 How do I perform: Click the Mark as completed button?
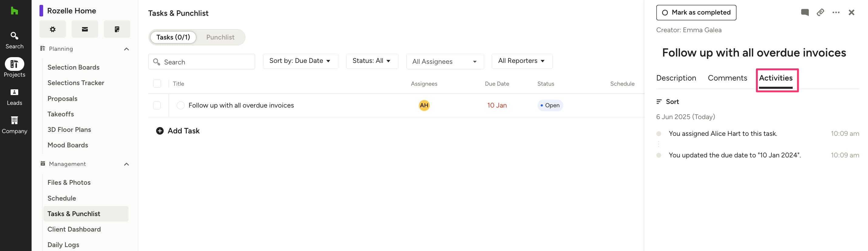click(696, 12)
